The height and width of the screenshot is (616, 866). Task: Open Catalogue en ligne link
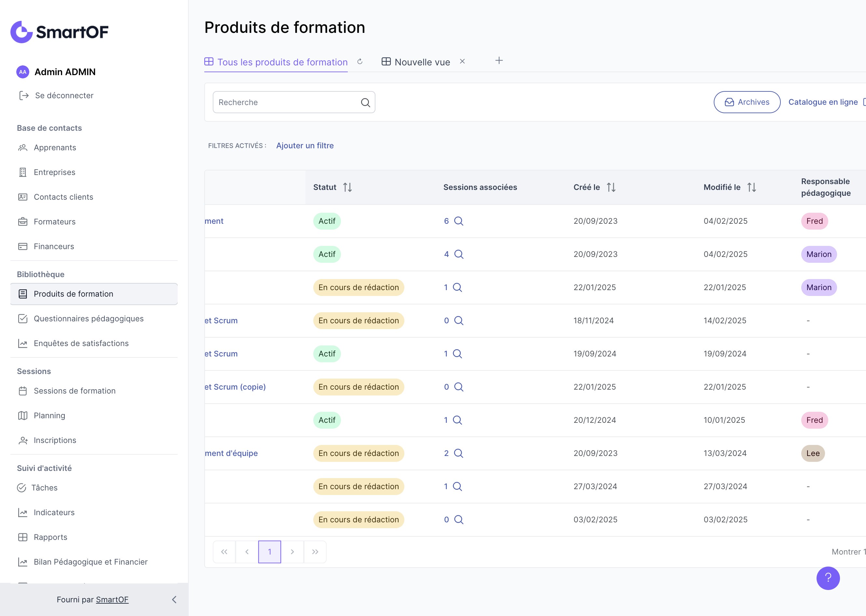point(822,102)
